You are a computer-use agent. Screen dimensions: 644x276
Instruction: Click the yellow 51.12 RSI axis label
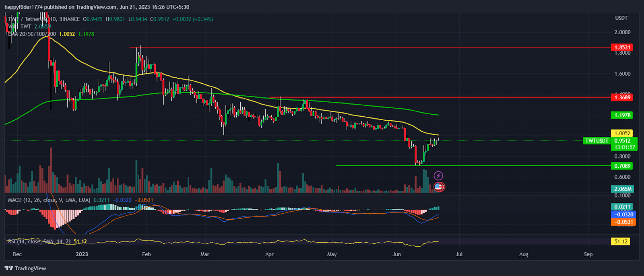(x=621, y=241)
